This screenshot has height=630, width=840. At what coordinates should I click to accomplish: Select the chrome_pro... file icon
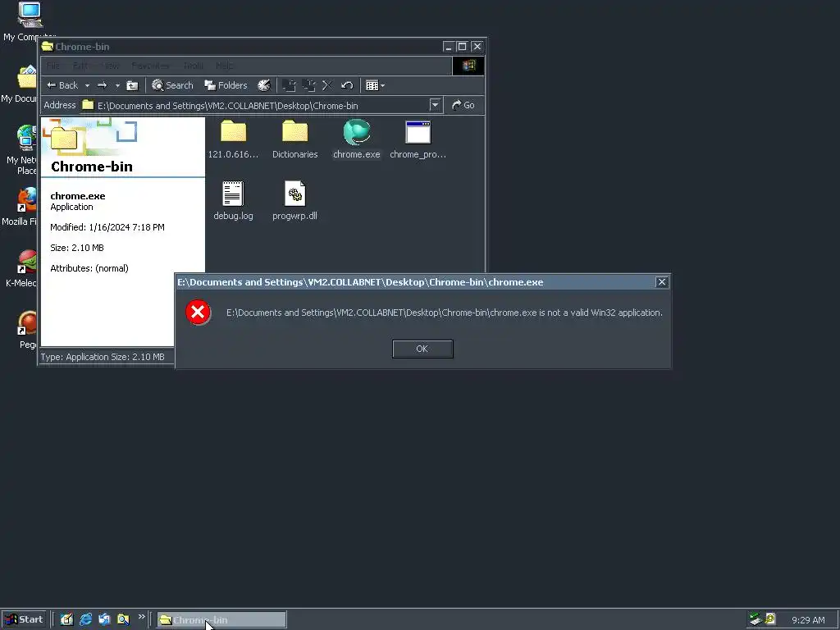click(x=418, y=139)
